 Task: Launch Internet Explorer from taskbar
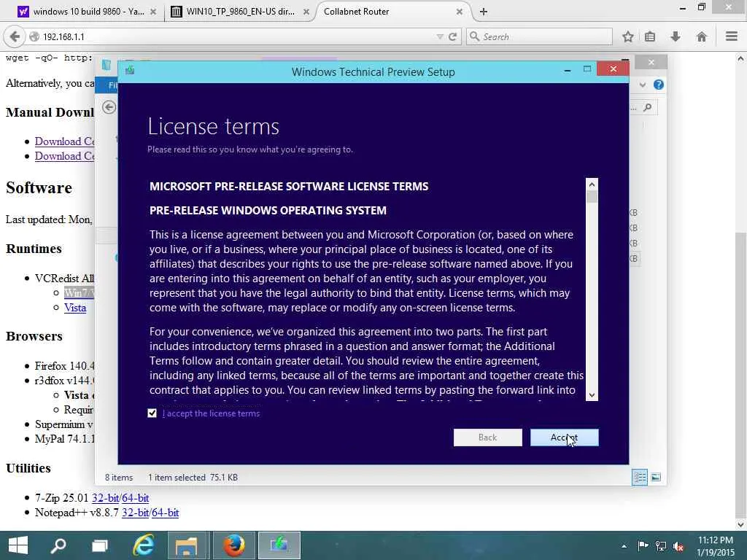click(143, 545)
